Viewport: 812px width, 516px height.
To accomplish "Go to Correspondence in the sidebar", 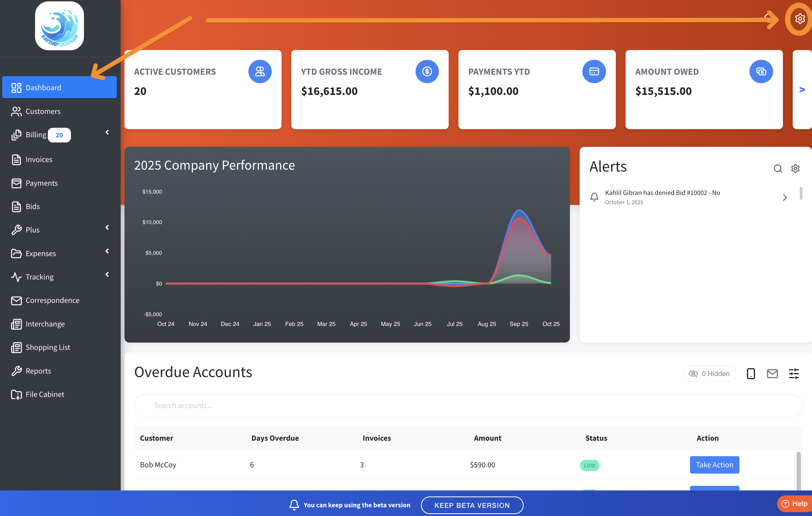I will tap(52, 300).
